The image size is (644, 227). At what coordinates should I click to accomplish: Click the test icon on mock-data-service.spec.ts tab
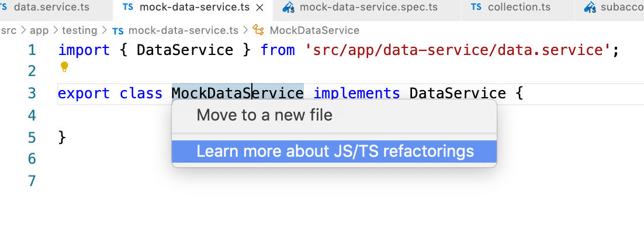pos(289,8)
